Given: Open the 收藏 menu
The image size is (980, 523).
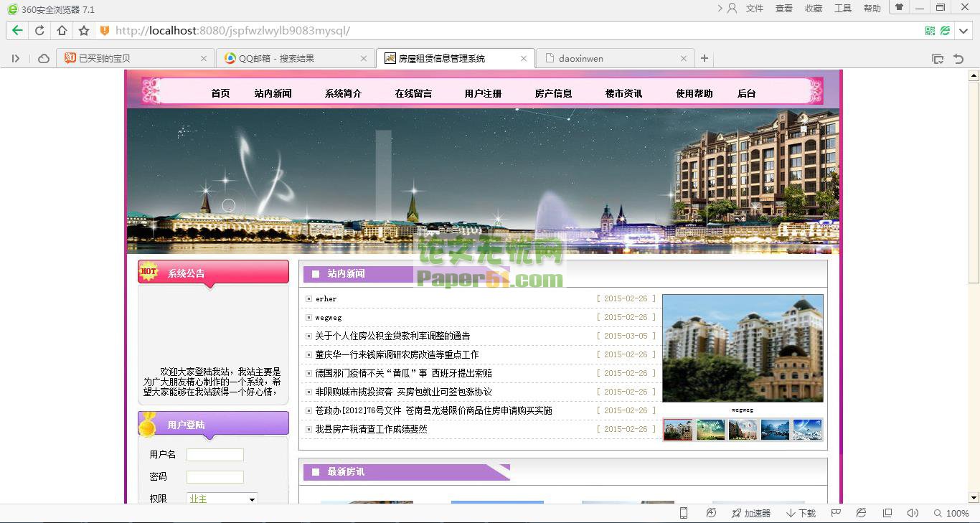Looking at the screenshot, I should coord(814,9).
